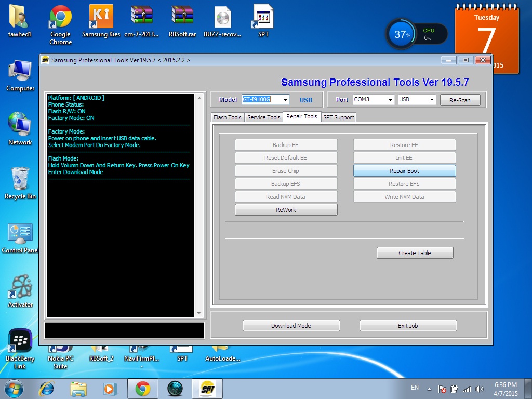
Task: Click the Erase Chip button
Action: 286,171
